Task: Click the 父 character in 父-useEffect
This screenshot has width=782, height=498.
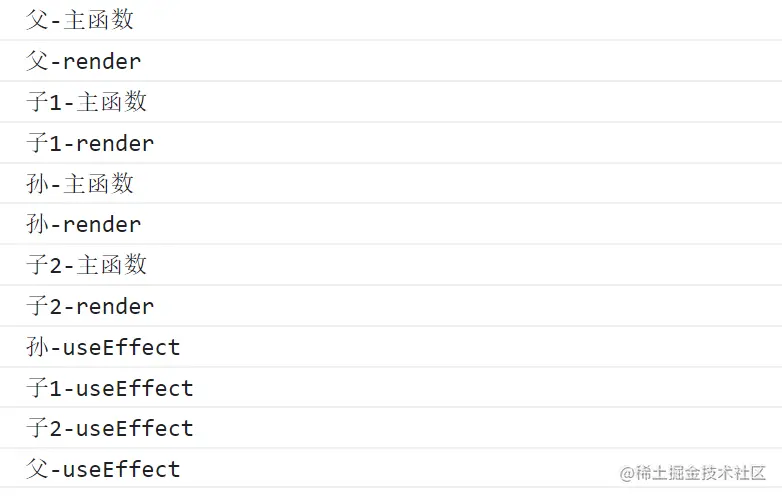Action: click(x=37, y=469)
